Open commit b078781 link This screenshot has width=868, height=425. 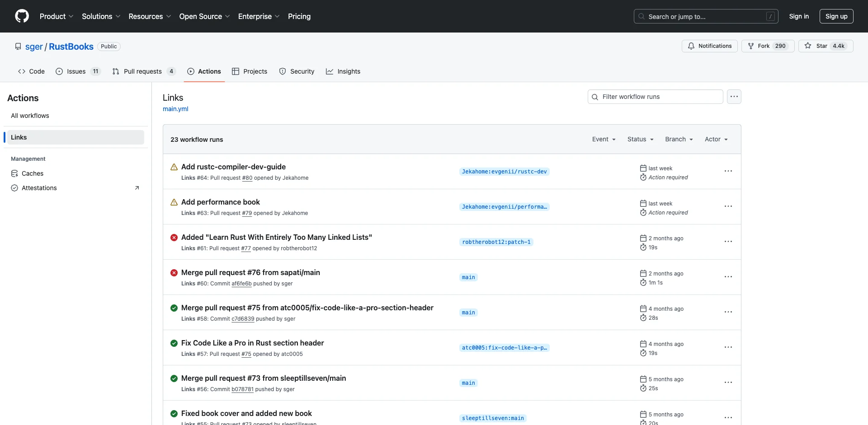tap(242, 389)
